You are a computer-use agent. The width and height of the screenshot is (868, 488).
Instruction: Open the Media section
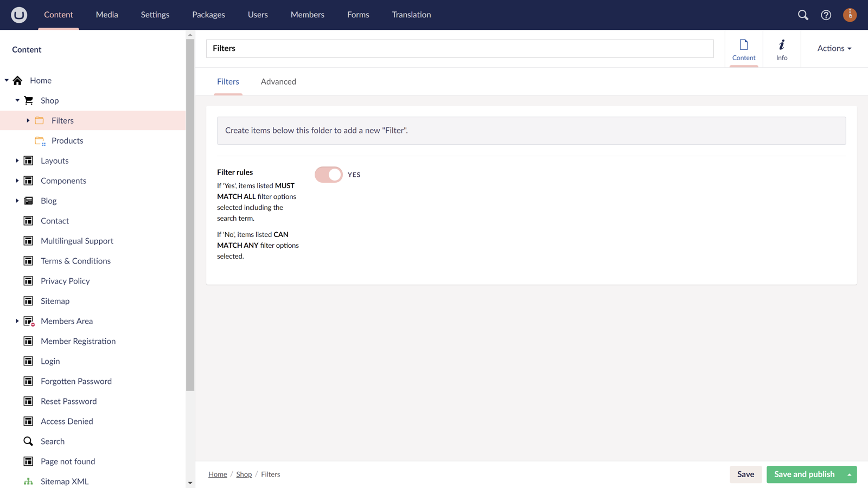[x=107, y=15]
